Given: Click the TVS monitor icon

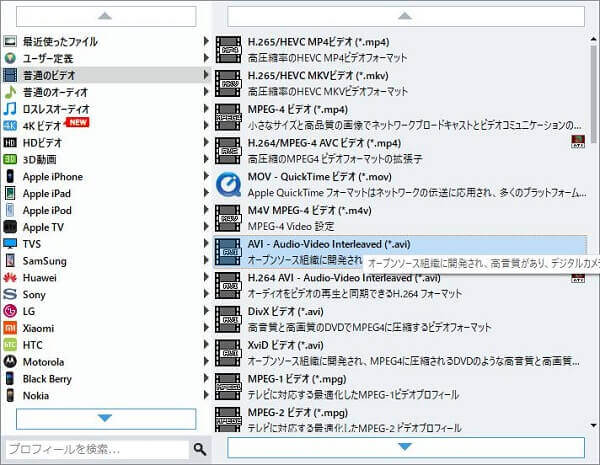Looking at the screenshot, I should pyautogui.click(x=10, y=244).
